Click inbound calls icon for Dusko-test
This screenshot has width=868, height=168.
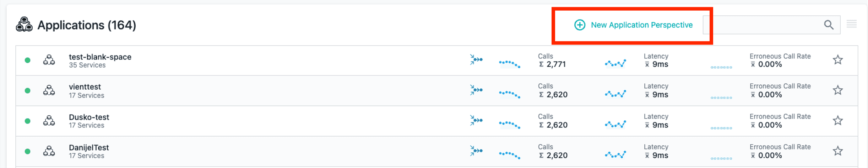click(476, 120)
